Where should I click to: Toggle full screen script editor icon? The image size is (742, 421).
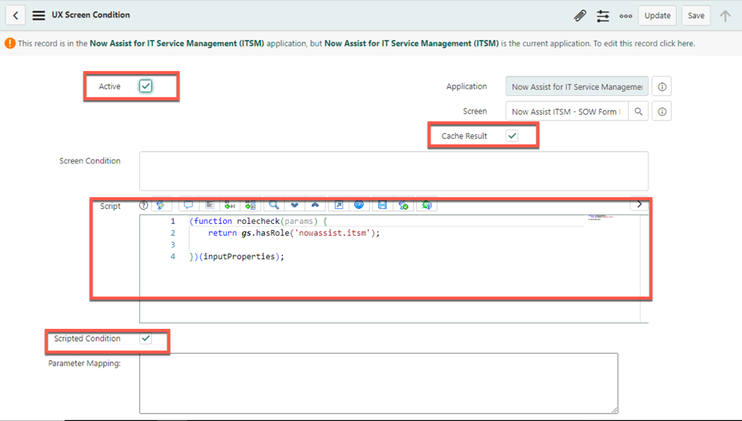pyautogui.click(x=339, y=205)
